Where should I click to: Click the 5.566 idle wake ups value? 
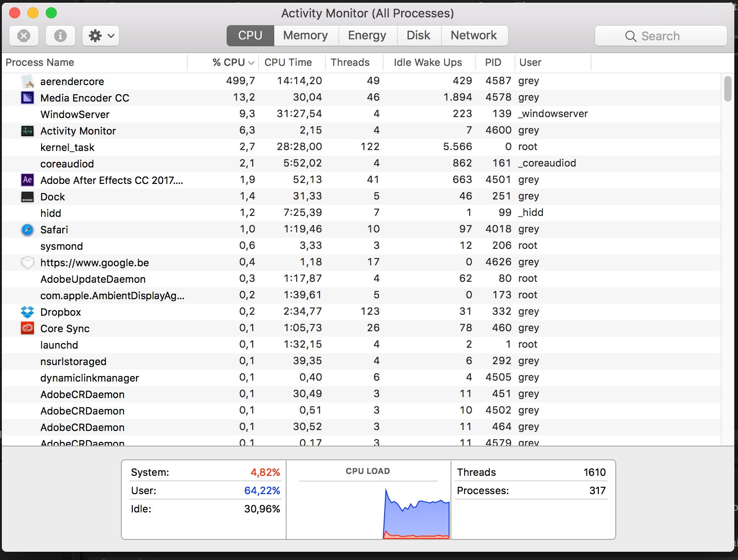[x=457, y=147]
